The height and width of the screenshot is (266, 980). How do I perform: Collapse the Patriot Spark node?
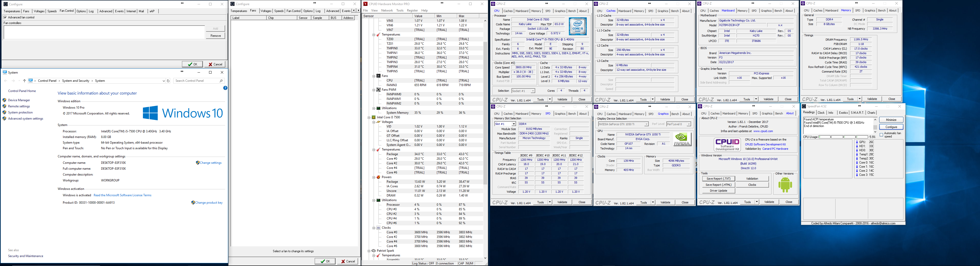tap(369, 251)
